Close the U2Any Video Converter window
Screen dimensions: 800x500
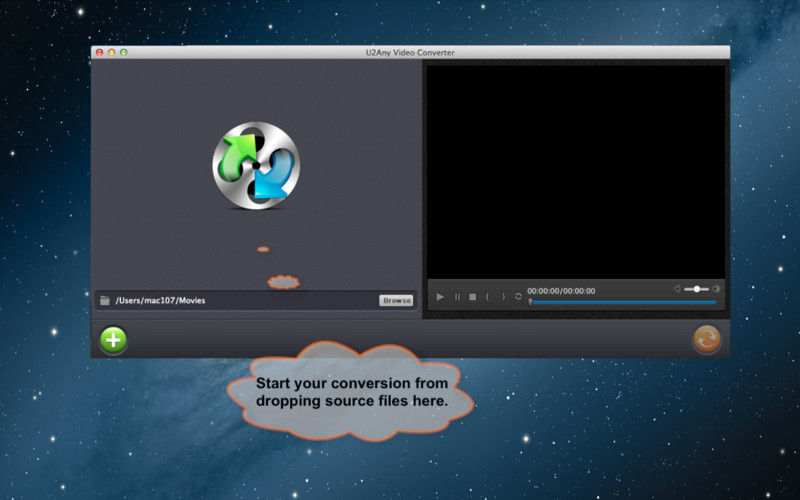[99, 52]
